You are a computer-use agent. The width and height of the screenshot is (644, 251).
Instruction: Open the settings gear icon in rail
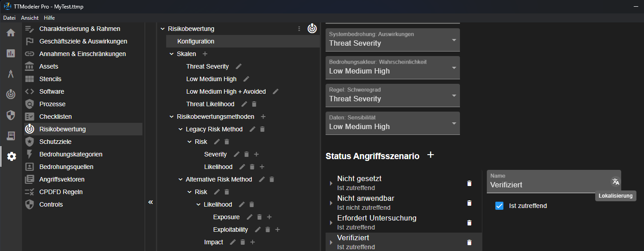tap(12, 156)
